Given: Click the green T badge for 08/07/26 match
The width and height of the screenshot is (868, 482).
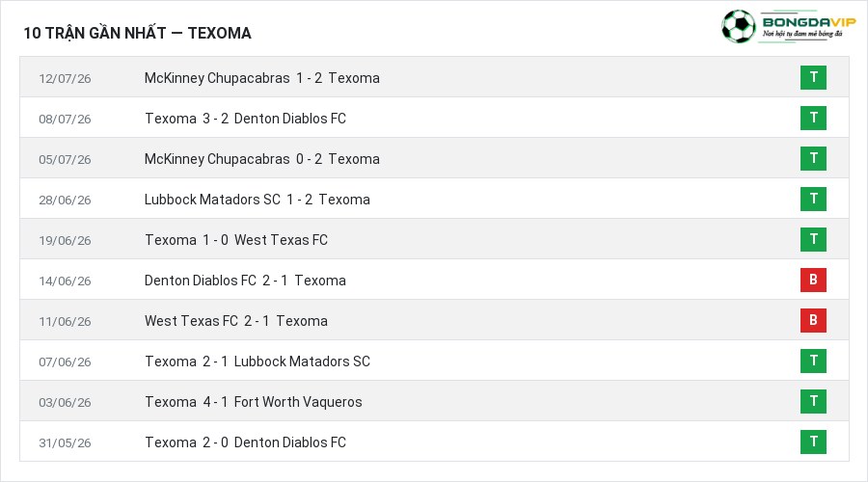Looking at the screenshot, I should click(813, 118).
